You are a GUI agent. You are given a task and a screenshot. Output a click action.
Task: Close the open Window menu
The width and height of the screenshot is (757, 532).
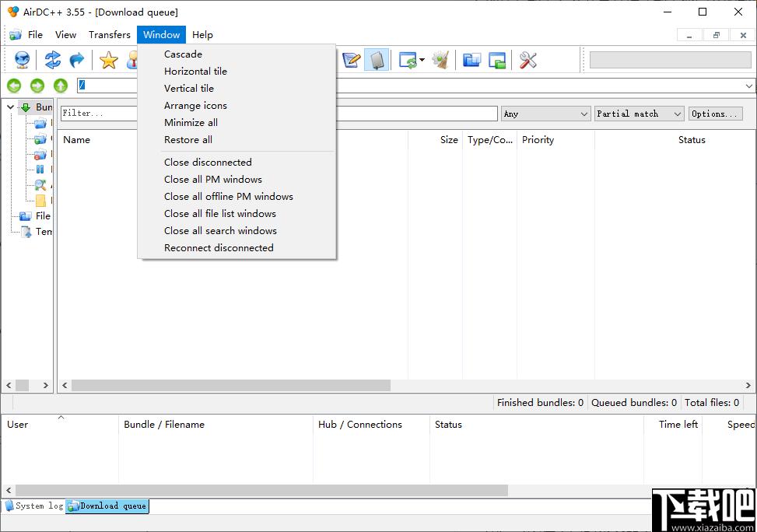coord(161,35)
